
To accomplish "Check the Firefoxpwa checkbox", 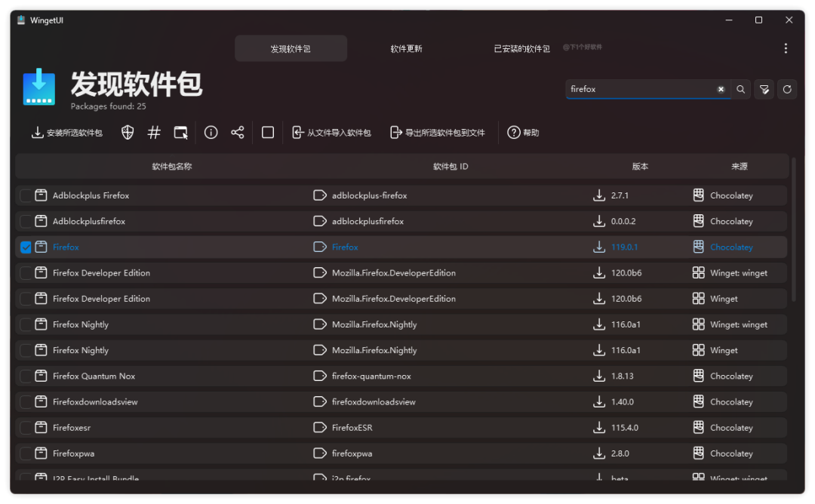I will click(x=26, y=453).
